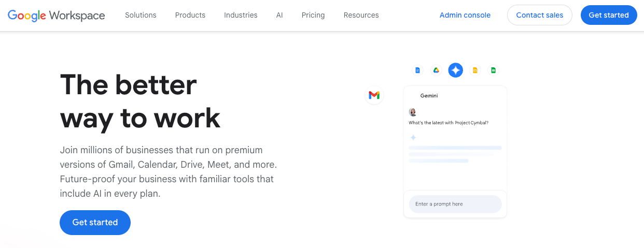Open the Products menu
The image size is (644, 248).
[x=190, y=15]
